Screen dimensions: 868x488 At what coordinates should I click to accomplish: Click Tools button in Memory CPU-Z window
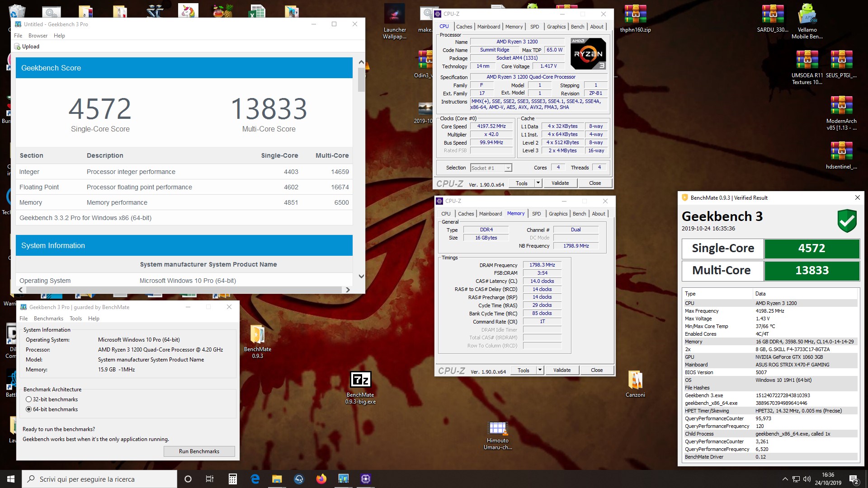pos(524,370)
